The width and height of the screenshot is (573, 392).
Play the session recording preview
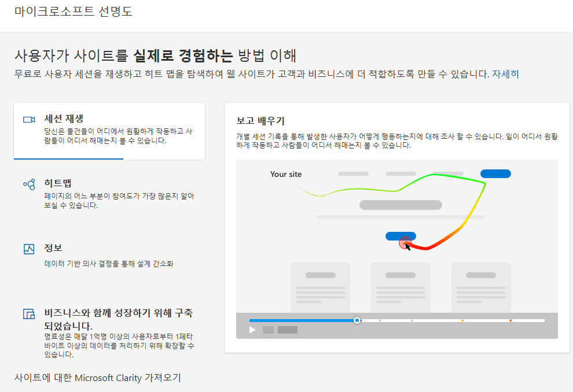pyautogui.click(x=252, y=330)
